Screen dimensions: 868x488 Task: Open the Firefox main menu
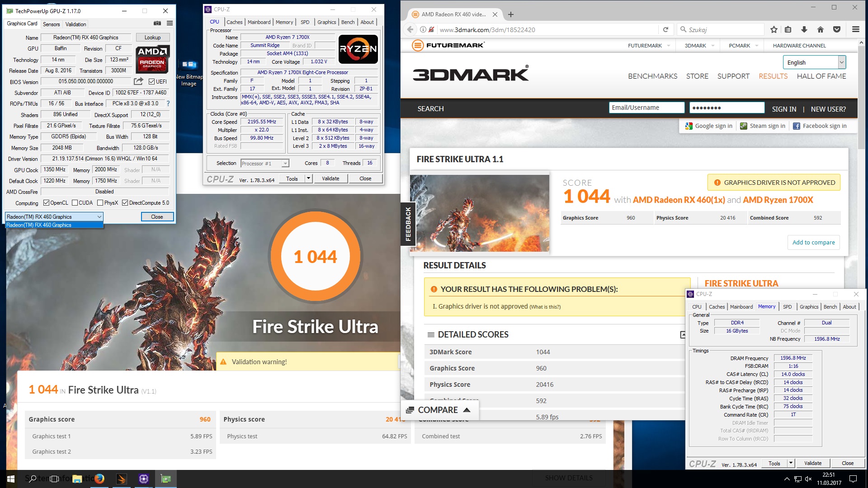point(855,29)
